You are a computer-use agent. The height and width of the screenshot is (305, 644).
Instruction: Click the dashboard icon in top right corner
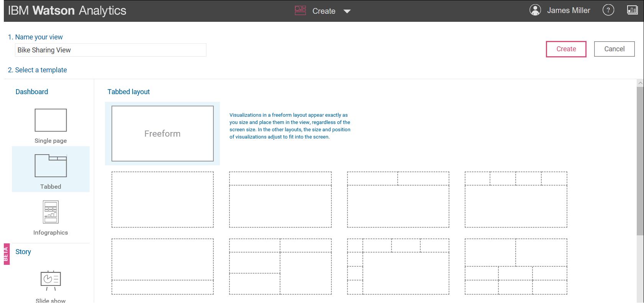632,10
